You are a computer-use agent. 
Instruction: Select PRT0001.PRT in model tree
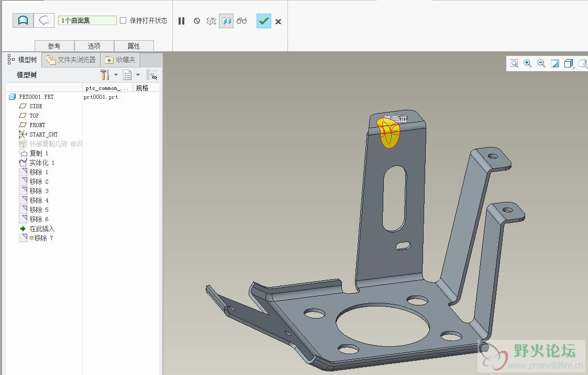[36, 97]
